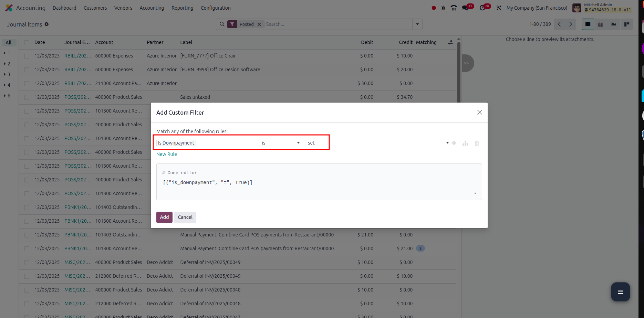Open the Configuration menu
This screenshot has height=318, width=644.
[x=216, y=8]
